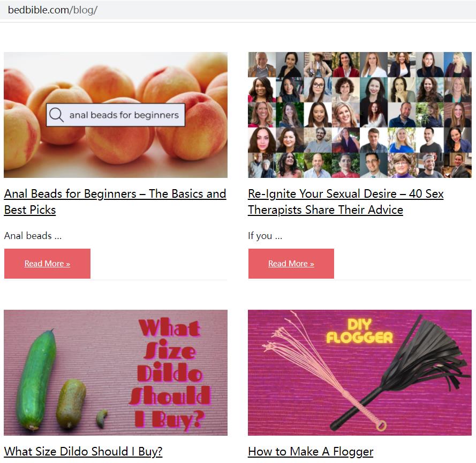Click the red 'What Size Dildo' image text
The width and height of the screenshot is (476, 463).
point(170,373)
